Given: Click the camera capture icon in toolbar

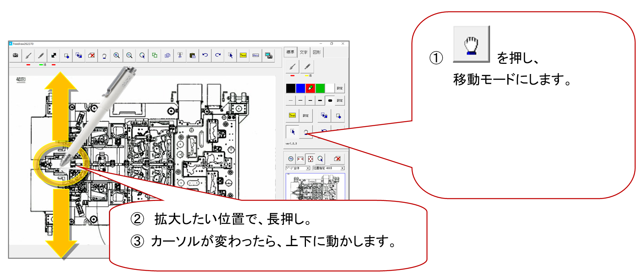Looking at the screenshot, I should 15,56.
